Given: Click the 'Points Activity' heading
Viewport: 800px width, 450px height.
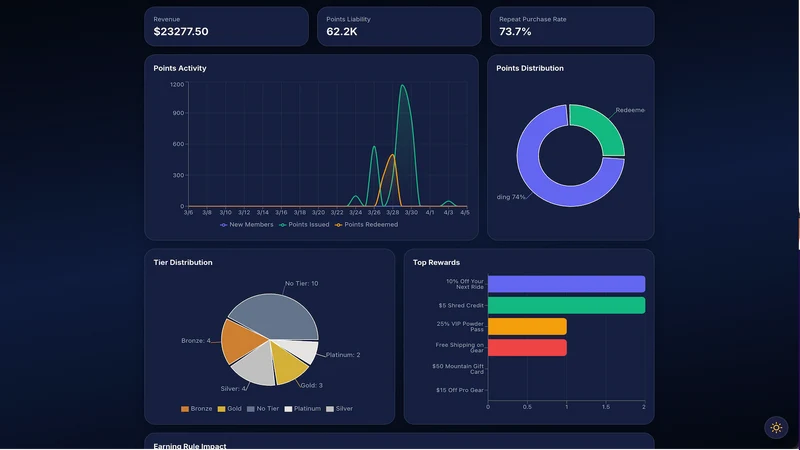Looking at the screenshot, I should pos(180,68).
